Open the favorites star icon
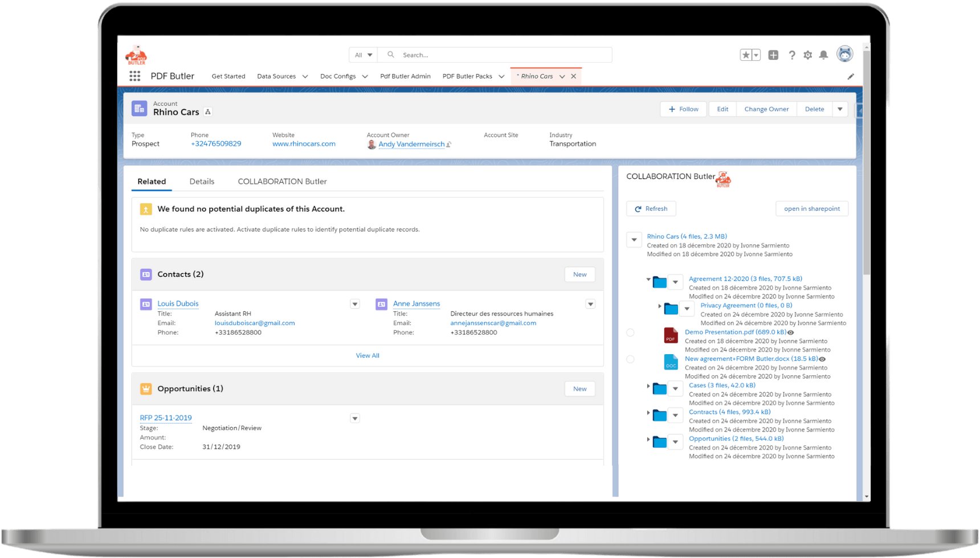The width and height of the screenshot is (980, 558). (x=745, y=55)
